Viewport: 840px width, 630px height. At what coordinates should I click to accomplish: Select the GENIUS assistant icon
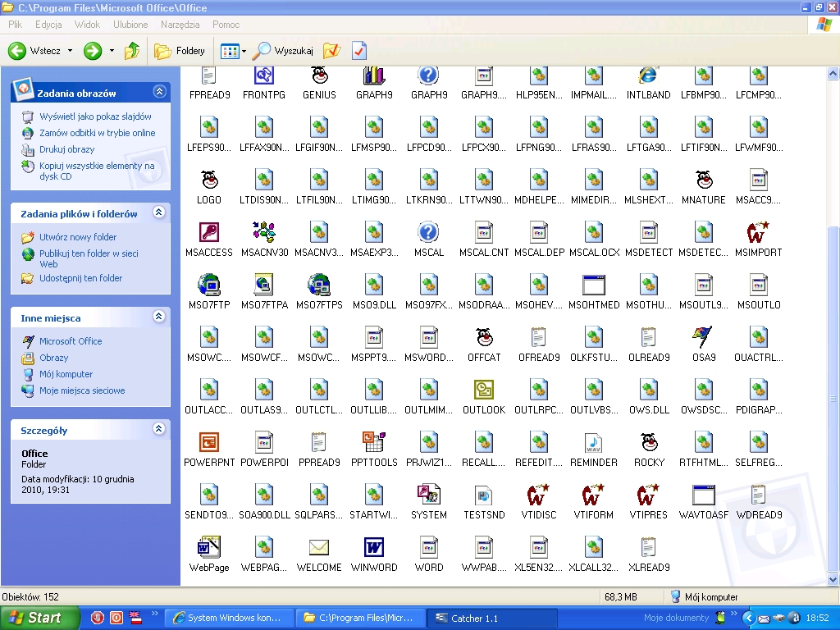pyautogui.click(x=319, y=75)
